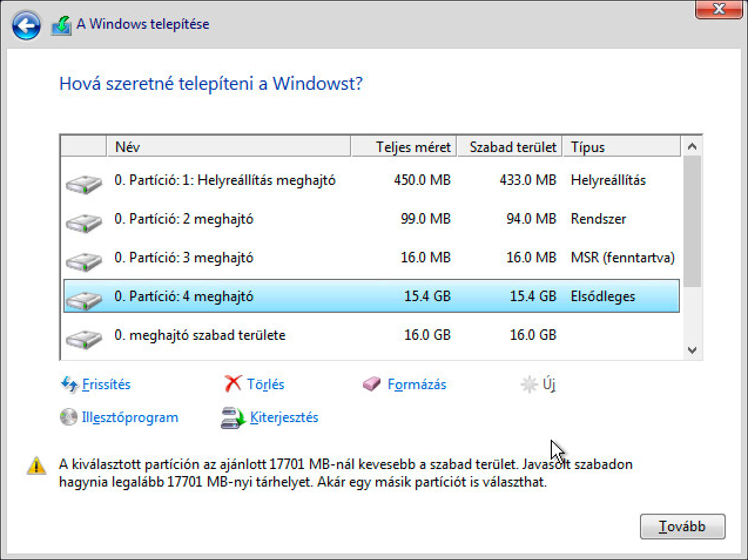
Task: Click the CD Illesztőprogram icon
Action: coord(69,417)
